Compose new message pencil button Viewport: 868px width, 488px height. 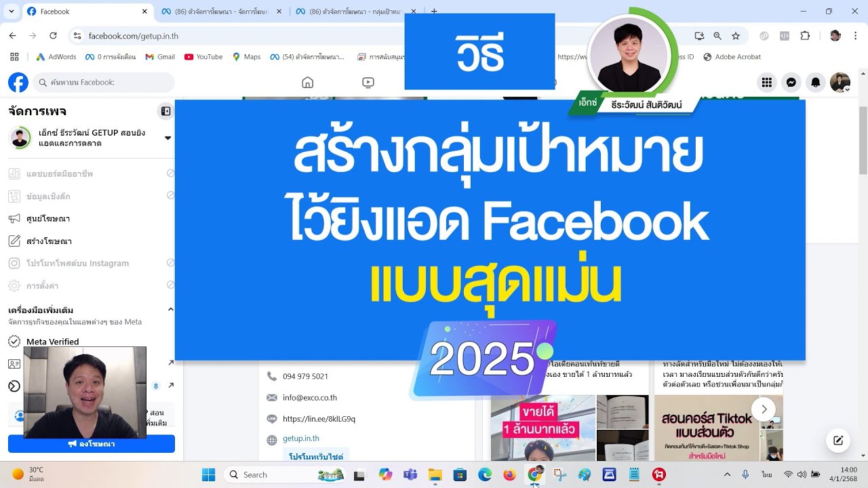click(838, 441)
